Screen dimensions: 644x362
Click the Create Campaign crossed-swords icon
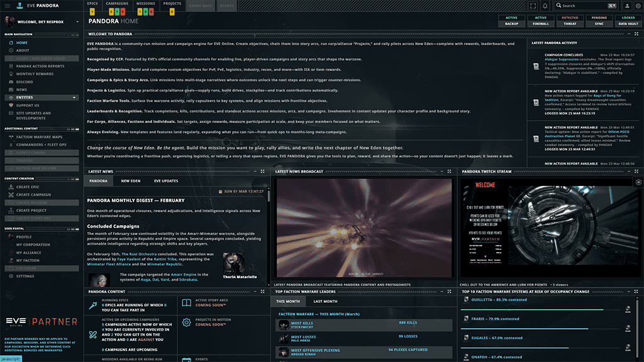(x=11, y=195)
